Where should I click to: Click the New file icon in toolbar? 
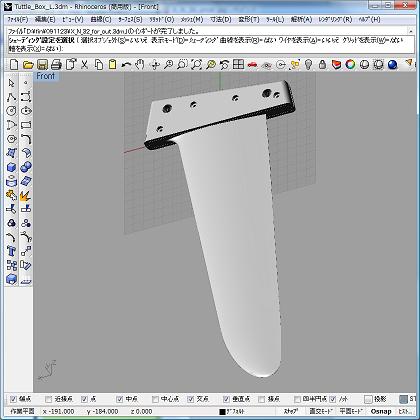click(13, 64)
